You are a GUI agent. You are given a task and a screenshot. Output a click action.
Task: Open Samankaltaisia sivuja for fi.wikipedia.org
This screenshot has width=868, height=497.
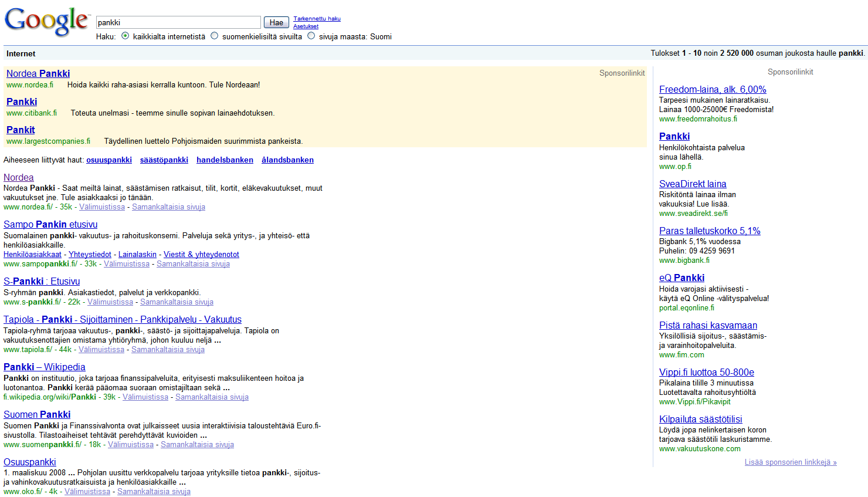(212, 397)
